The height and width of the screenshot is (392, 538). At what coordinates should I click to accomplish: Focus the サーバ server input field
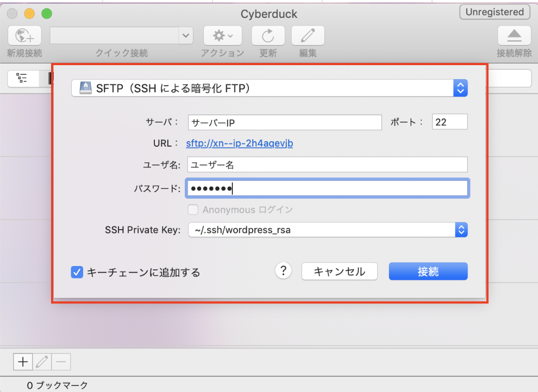[285, 122]
